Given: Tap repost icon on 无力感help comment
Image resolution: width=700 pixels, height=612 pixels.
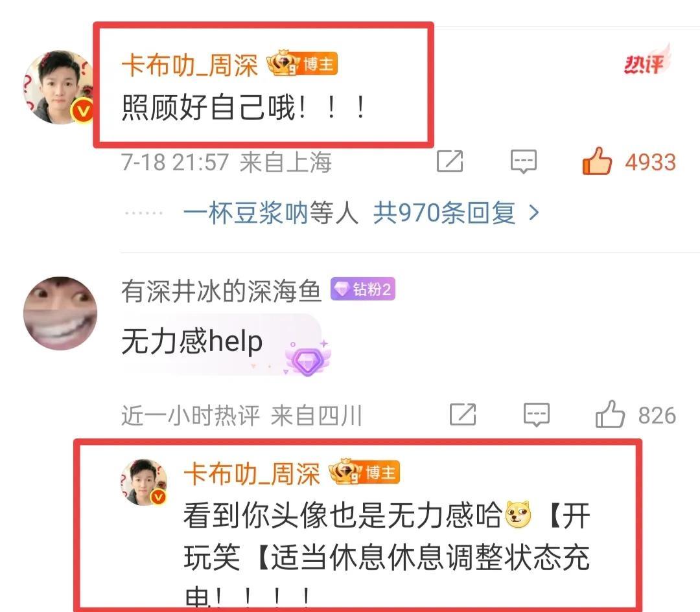Looking at the screenshot, I should [x=463, y=414].
